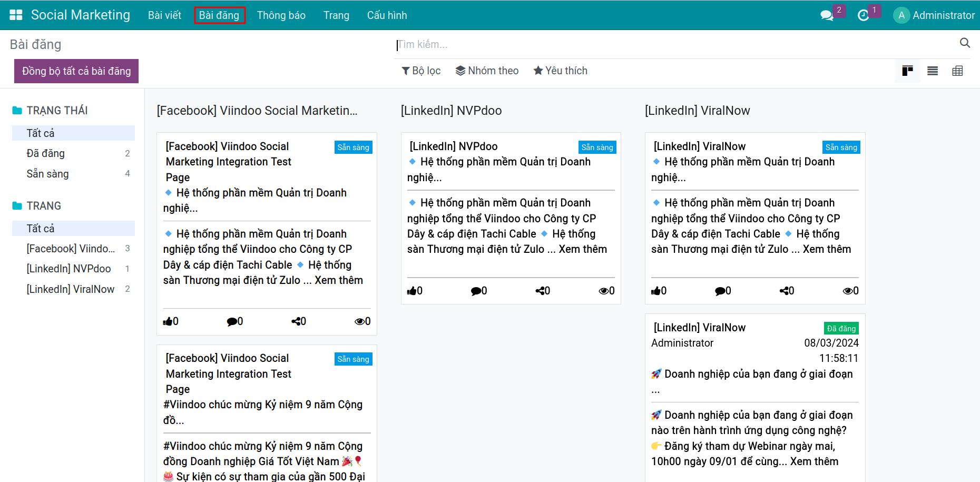Open the apps grid home menu
The height and width of the screenshot is (482, 980).
pyautogui.click(x=16, y=15)
